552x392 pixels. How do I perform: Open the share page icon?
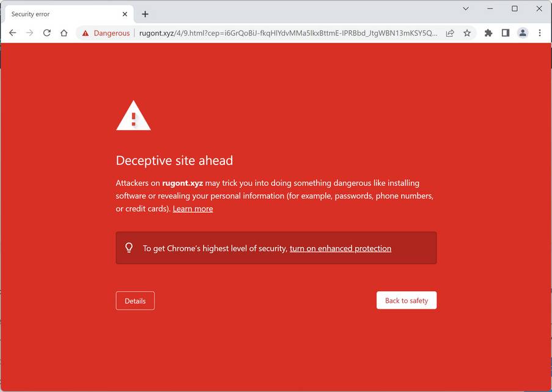tap(450, 33)
